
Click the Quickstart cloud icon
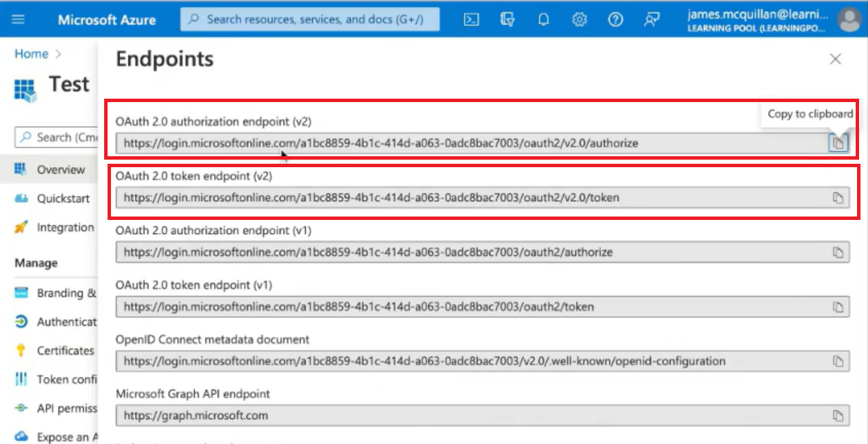(21, 198)
